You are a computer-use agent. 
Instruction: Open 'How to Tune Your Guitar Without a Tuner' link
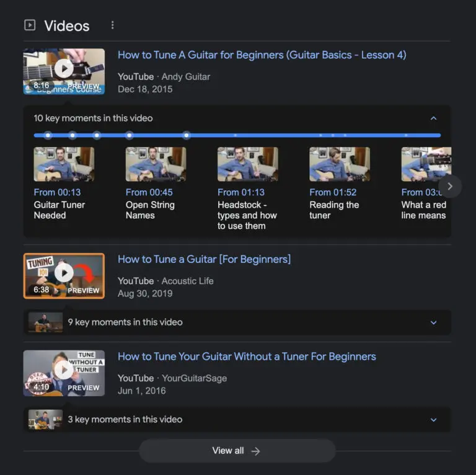click(x=247, y=357)
